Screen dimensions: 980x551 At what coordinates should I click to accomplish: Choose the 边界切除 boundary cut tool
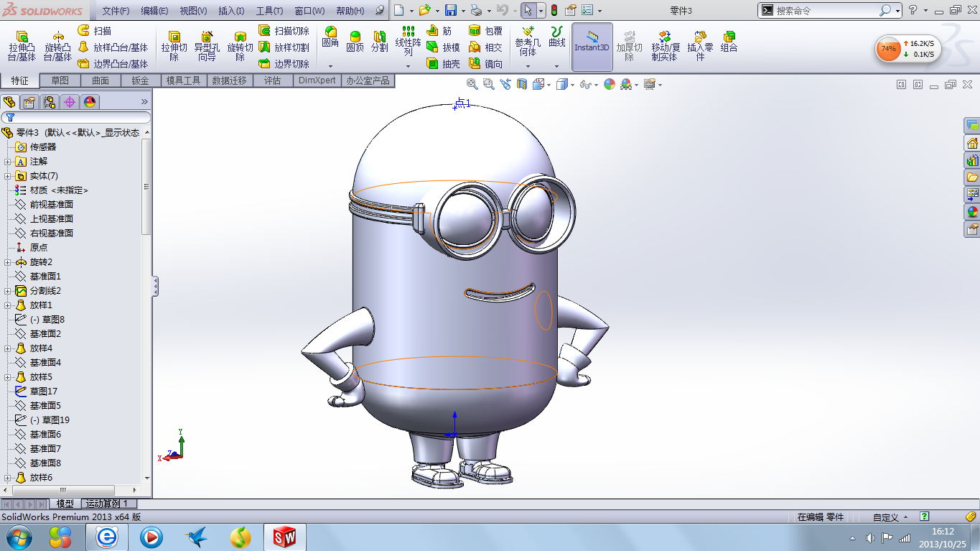tap(284, 64)
